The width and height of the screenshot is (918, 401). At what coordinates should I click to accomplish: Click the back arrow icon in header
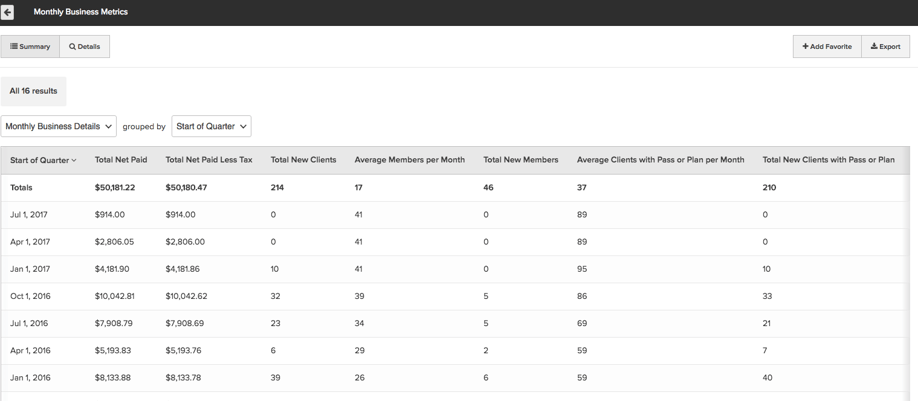(7, 12)
